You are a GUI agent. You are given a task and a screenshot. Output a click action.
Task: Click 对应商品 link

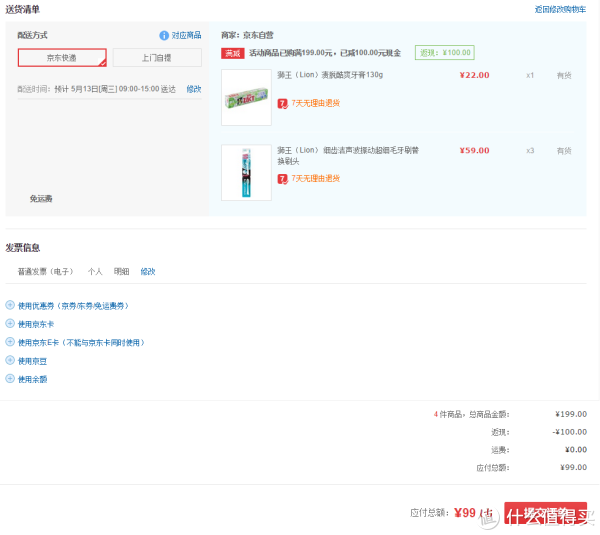click(186, 36)
